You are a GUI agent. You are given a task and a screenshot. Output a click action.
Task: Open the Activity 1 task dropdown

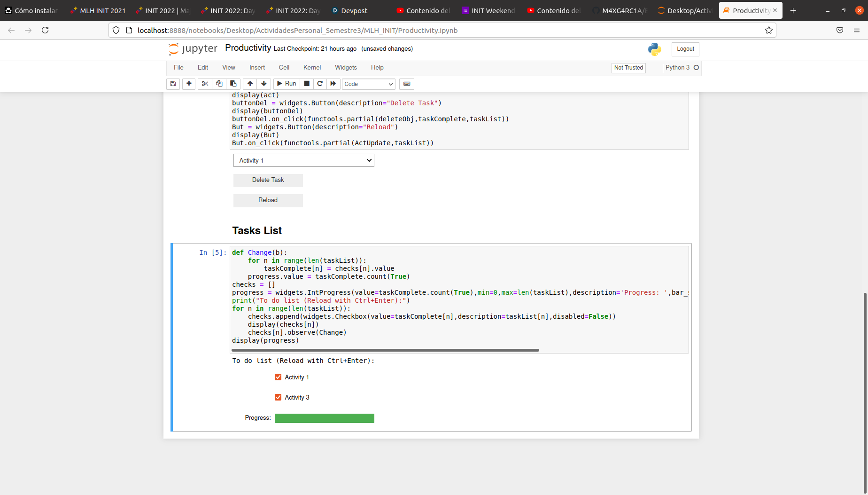point(304,160)
